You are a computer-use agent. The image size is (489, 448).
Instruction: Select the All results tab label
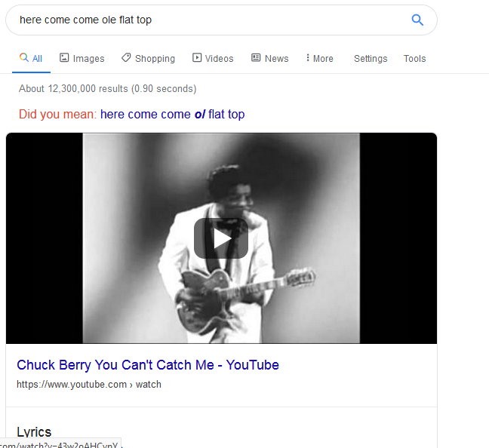click(37, 58)
